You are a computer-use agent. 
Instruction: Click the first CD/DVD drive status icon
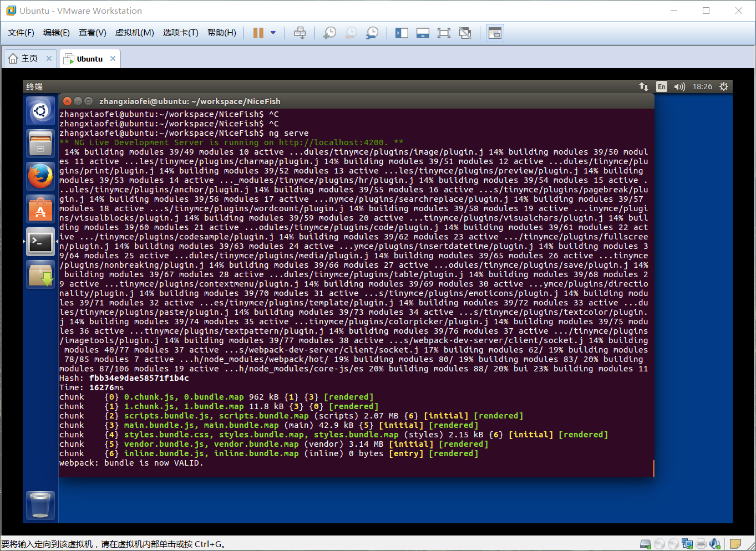[659, 544]
